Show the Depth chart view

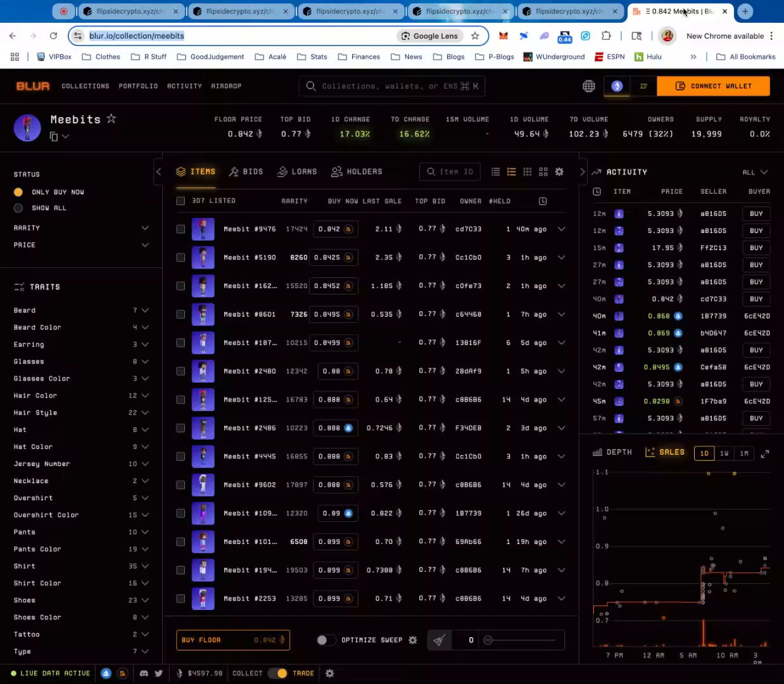(x=612, y=452)
